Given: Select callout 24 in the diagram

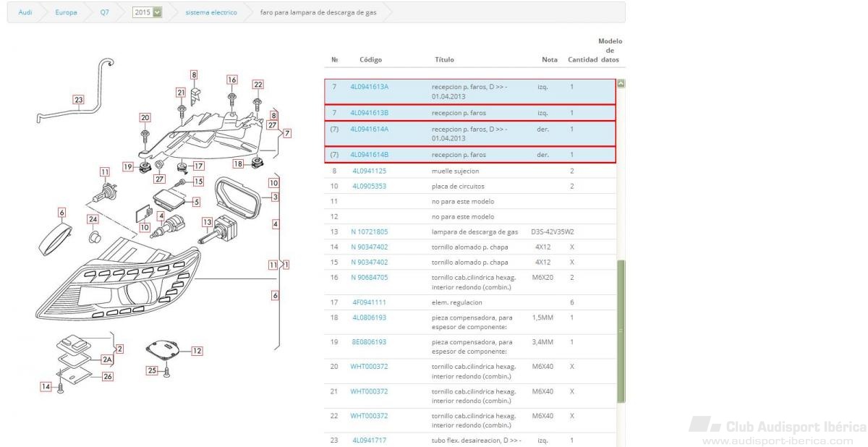Looking at the screenshot, I should (93, 219).
